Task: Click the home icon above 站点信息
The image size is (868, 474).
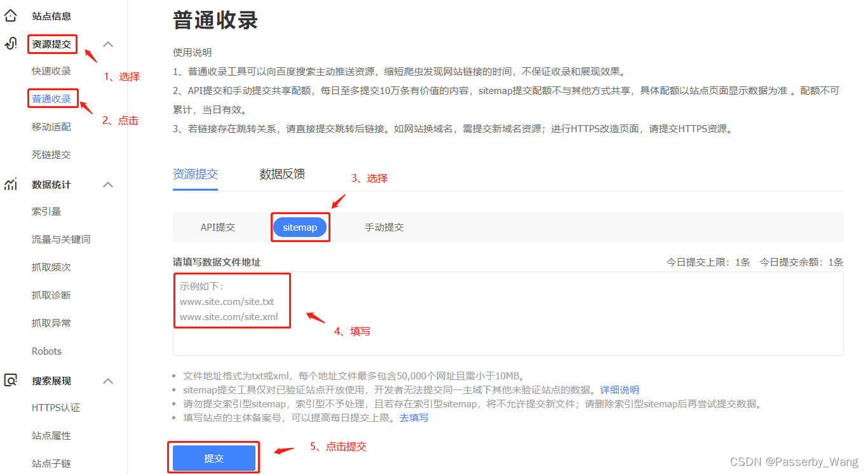Action: pos(10,15)
